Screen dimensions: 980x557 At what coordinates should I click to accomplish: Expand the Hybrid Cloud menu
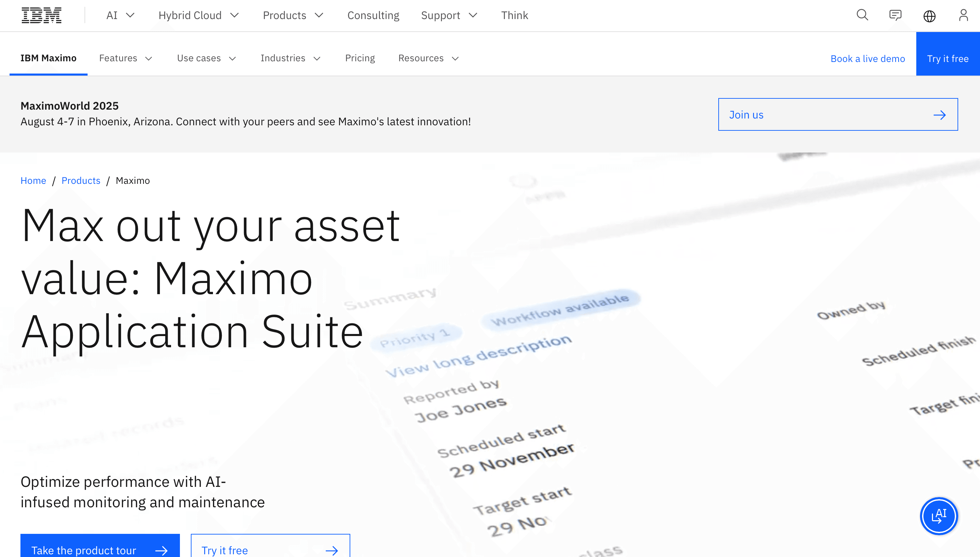pyautogui.click(x=199, y=15)
